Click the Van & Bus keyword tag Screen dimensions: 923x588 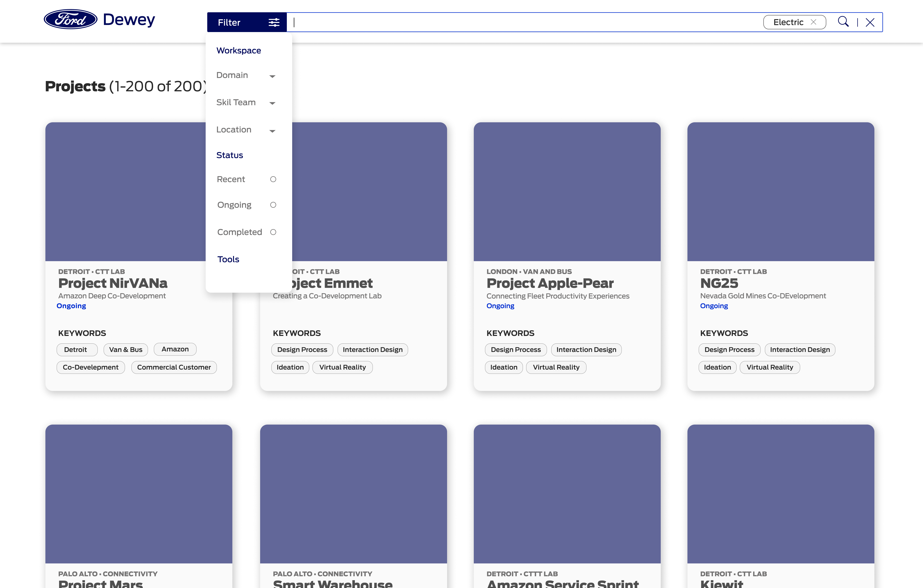point(126,350)
